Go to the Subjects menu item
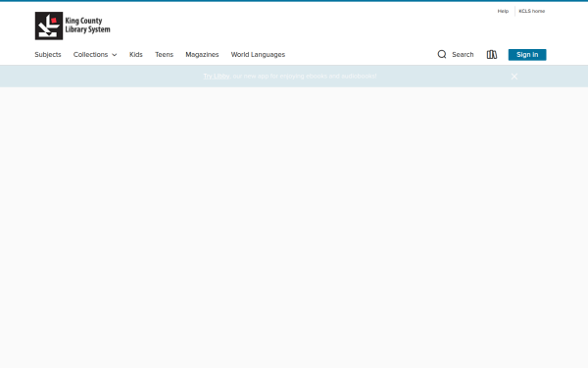 point(48,54)
